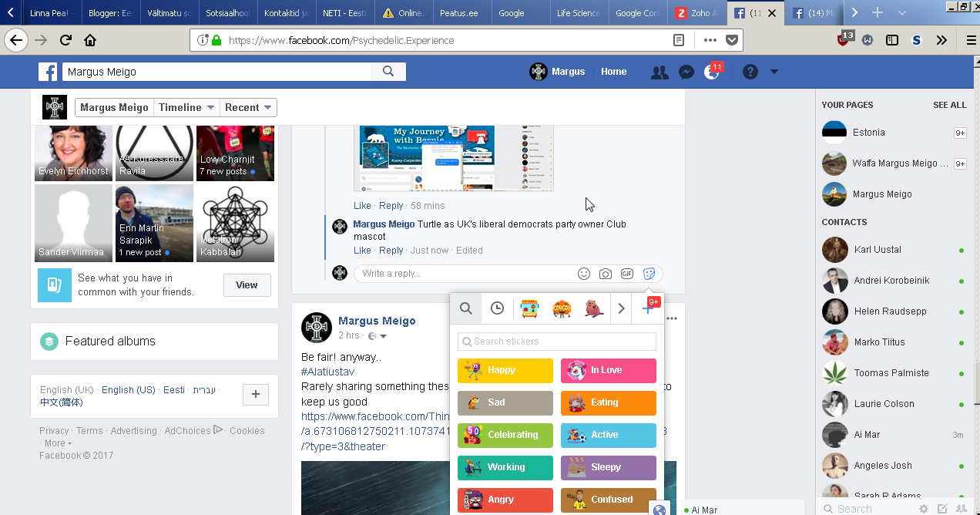Viewport: 980px width, 515px height.
Task: Open Facebook Quick Help question mark
Action: point(750,72)
